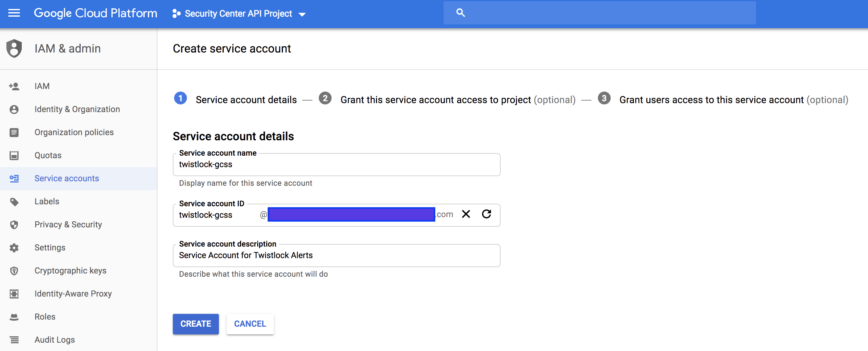Viewport: 868px width, 351px height.
Task: Click the Quotas icon in sidebar
Action: 14,155
